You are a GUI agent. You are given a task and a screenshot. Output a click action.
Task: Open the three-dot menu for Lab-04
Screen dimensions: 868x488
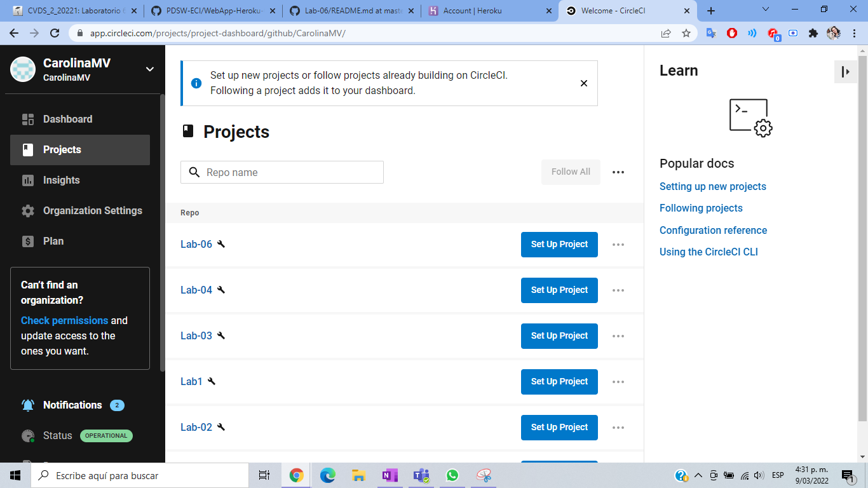[618, 290]
